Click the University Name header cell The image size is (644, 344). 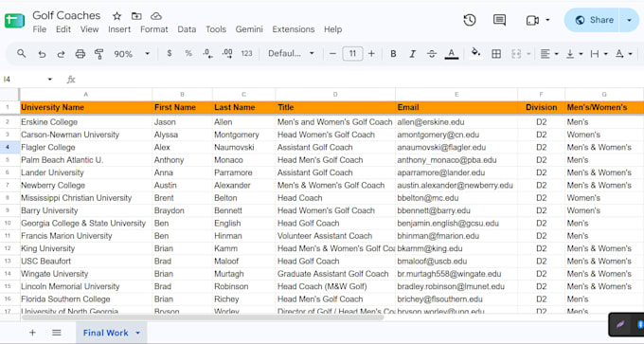[86, 107]
